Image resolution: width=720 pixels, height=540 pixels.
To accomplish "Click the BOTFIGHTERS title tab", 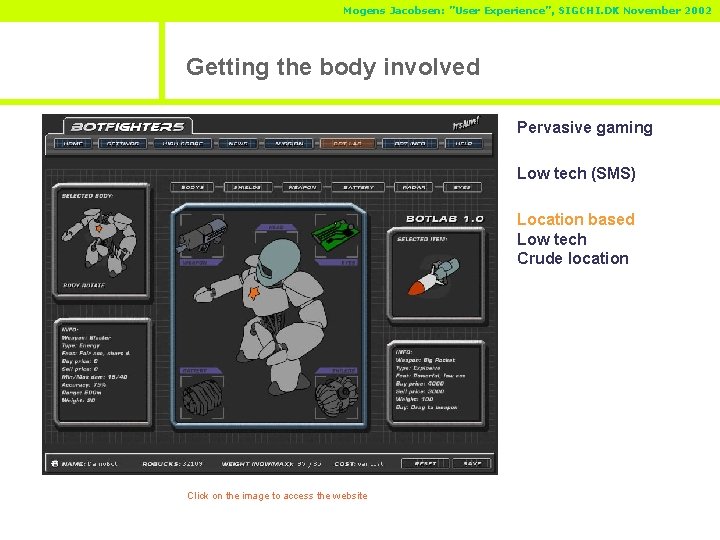I will [128, 126].
